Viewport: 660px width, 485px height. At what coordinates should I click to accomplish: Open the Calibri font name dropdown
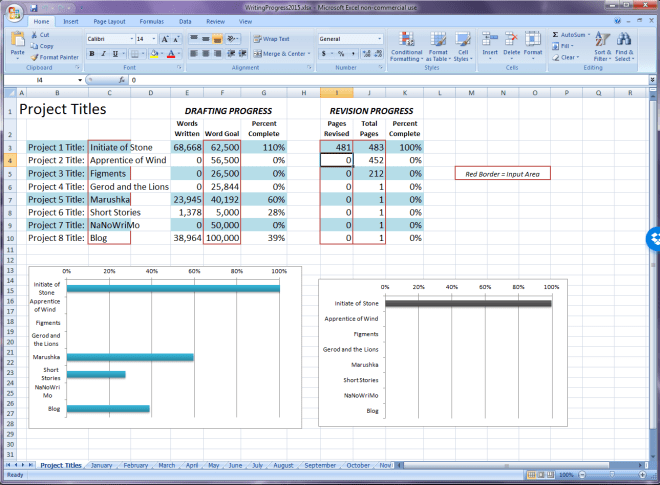click(x=108, y=39)
